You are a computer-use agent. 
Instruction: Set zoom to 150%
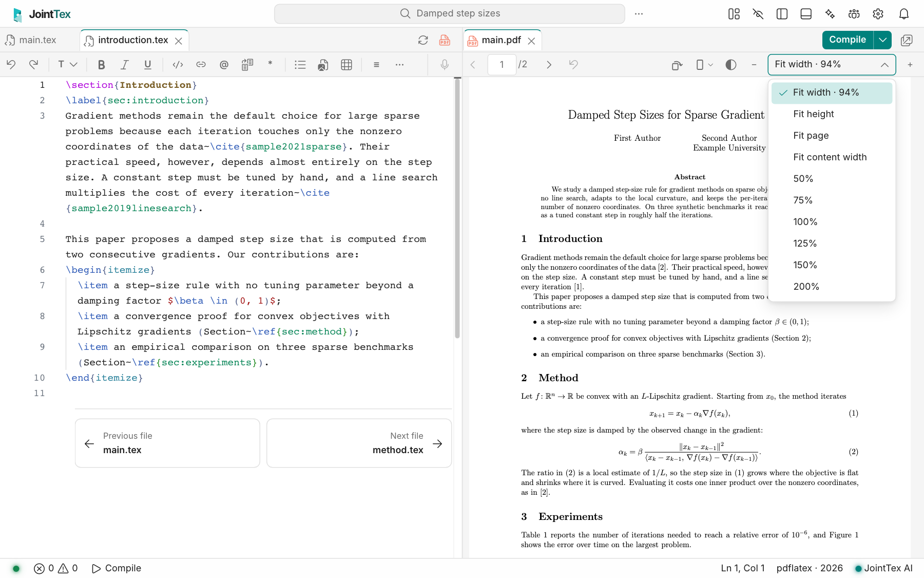[832, 265]
